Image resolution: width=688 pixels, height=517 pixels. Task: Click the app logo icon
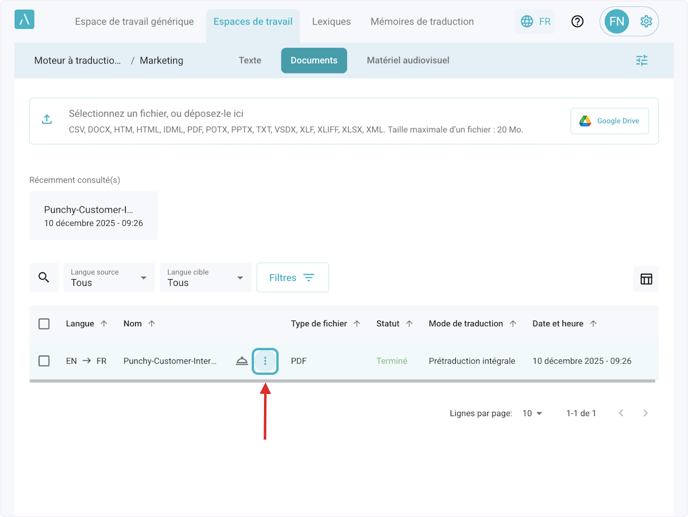(25, 20)
